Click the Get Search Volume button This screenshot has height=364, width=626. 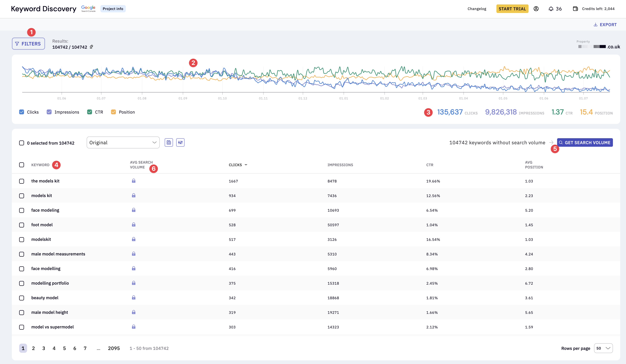tap(585, 142)
